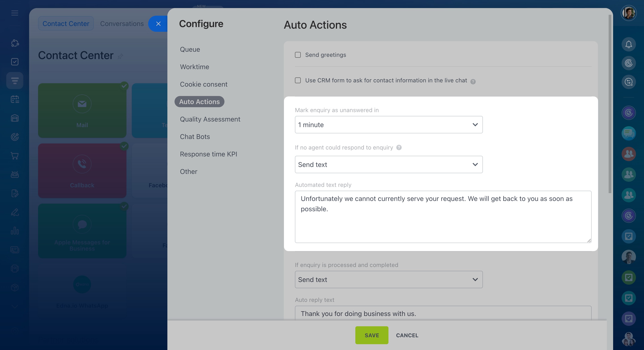Click the 'Thank you for doing business' auto reply field
This screenshot has height=350, width=644.
(x=443, y=313)
